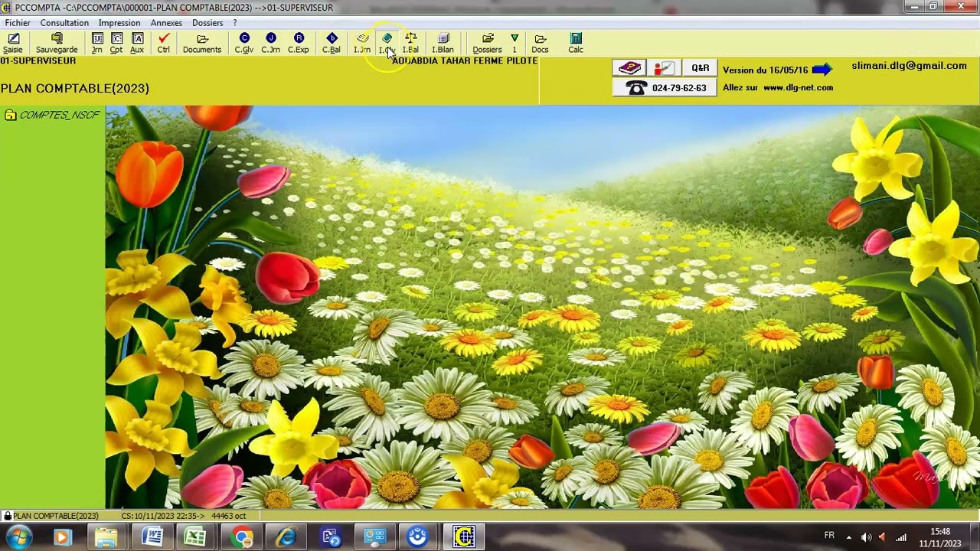Open the Docs toolbar folder

tap(541, 44)
